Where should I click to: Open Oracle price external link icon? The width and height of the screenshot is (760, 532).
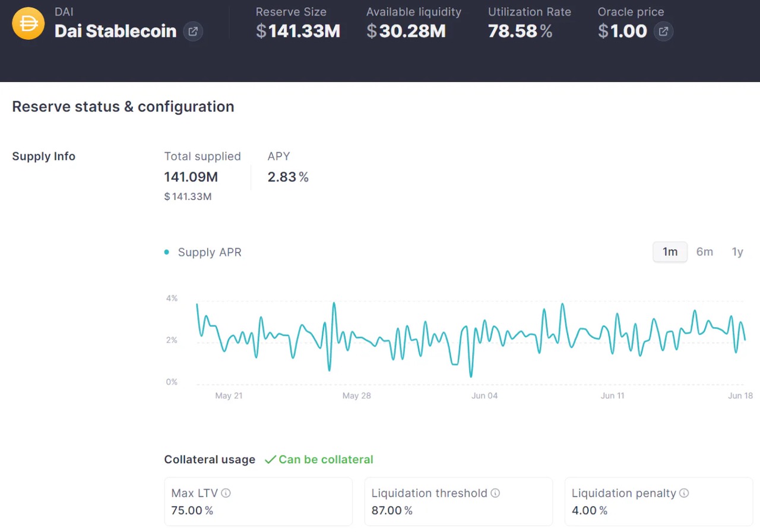tap(663, 31)
